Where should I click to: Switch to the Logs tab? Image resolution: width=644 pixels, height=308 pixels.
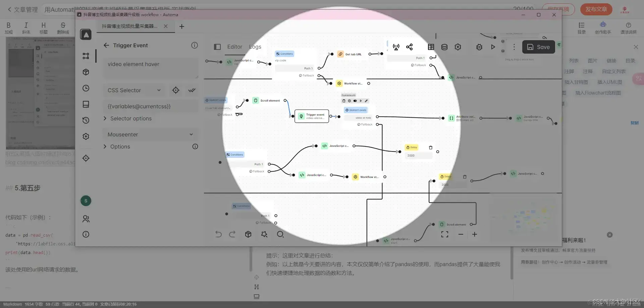(x=255, y=47)
